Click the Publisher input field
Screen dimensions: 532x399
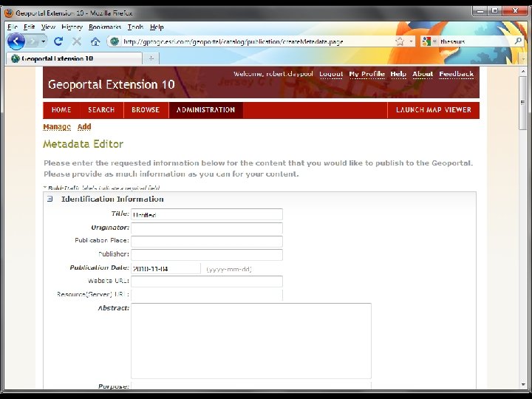point(207,254)
